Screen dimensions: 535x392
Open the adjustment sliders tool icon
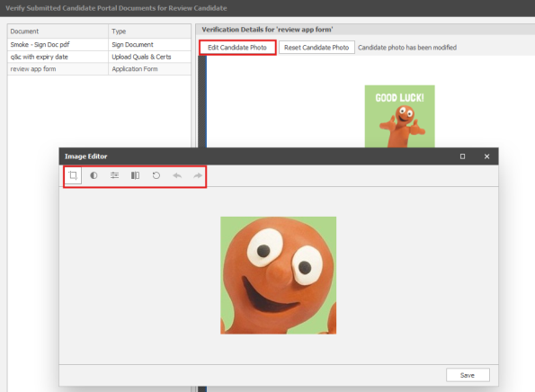[114, 175]
